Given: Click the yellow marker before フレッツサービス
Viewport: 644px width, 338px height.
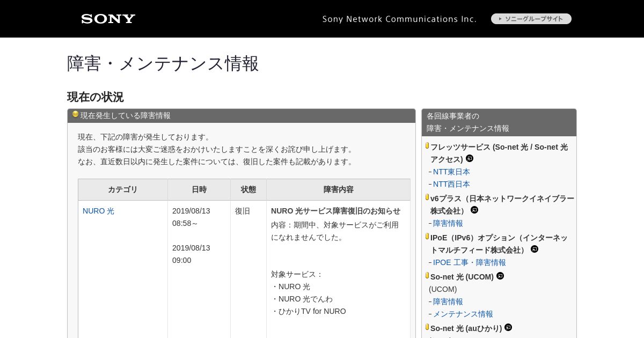Looking at the screenshot, I should click(x=427, y=145).
